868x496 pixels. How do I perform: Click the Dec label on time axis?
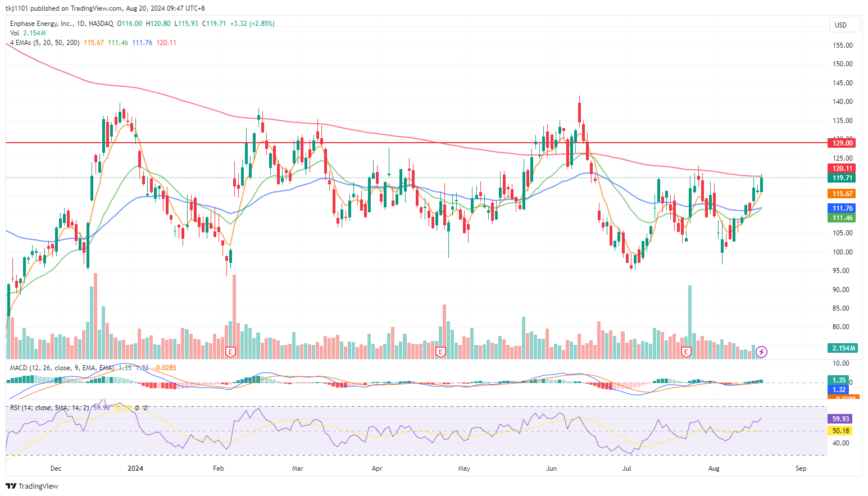coord(56,468)
